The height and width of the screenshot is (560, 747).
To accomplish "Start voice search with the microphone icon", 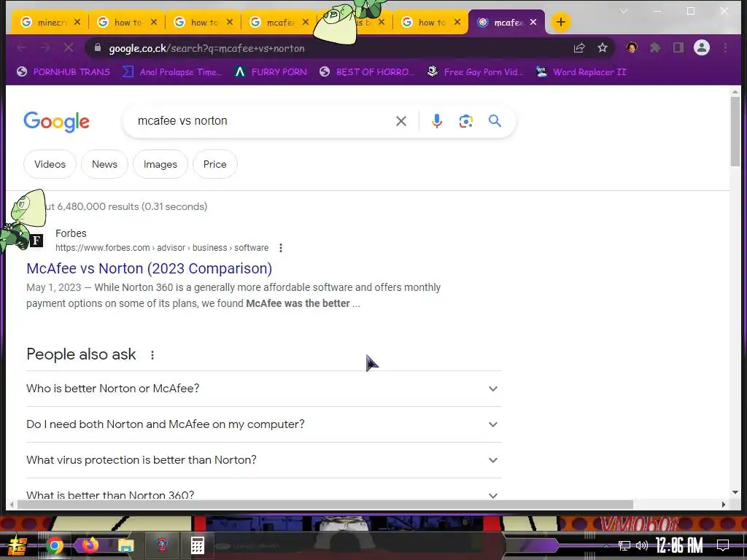I will click(436, 121).
